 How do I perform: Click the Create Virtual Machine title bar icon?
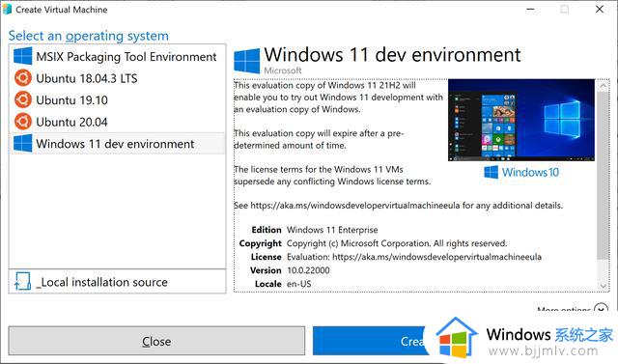(7, 10)
